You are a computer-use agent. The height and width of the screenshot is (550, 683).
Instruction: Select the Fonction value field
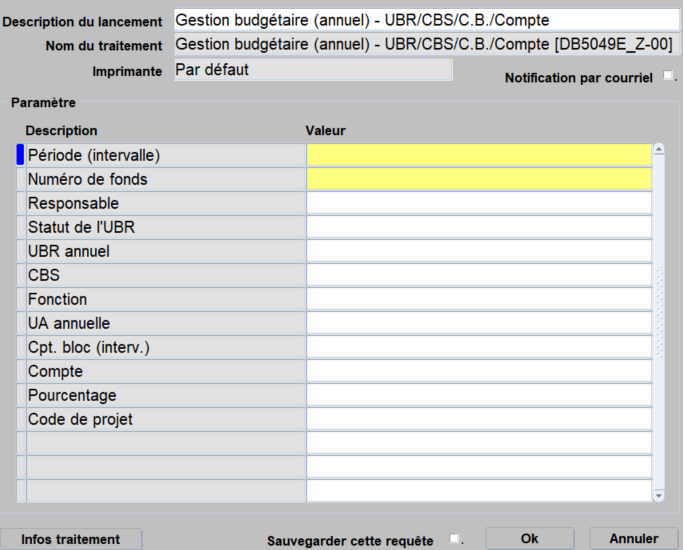(x=479, y=299)
